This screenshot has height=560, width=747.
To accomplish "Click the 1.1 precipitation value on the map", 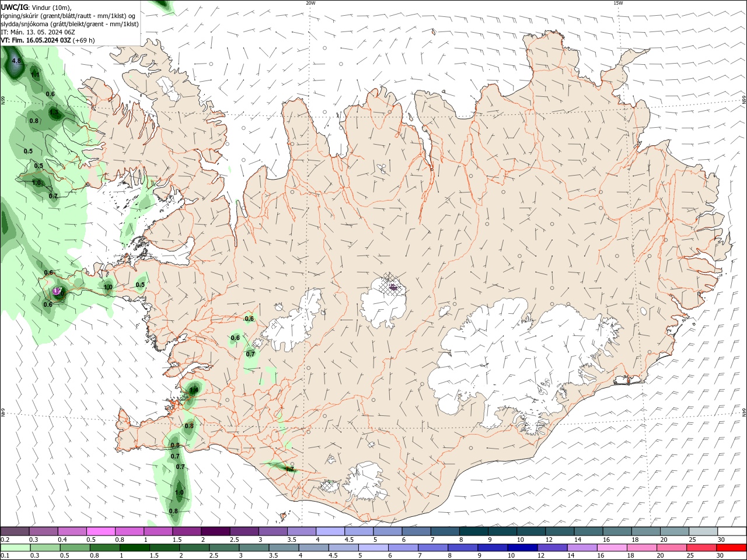I will (x=35, y=75).
